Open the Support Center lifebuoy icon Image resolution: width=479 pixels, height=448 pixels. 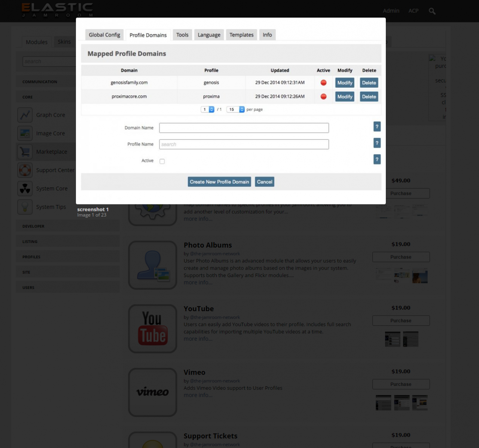(x=25, y=170)
